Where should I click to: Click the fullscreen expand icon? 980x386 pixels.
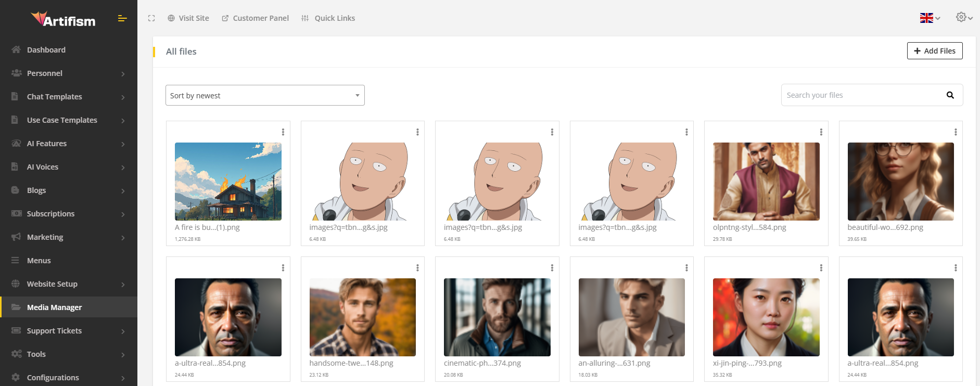[151, 18]
